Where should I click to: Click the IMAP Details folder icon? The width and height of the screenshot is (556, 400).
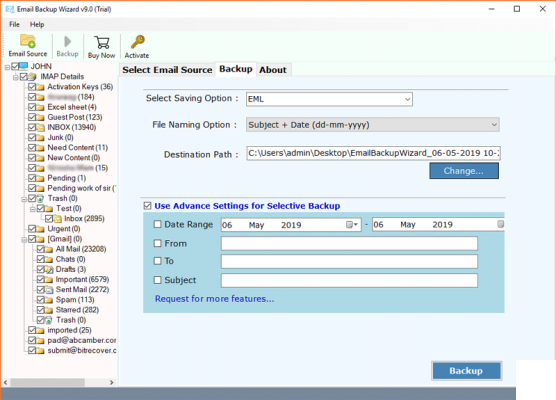32,76
